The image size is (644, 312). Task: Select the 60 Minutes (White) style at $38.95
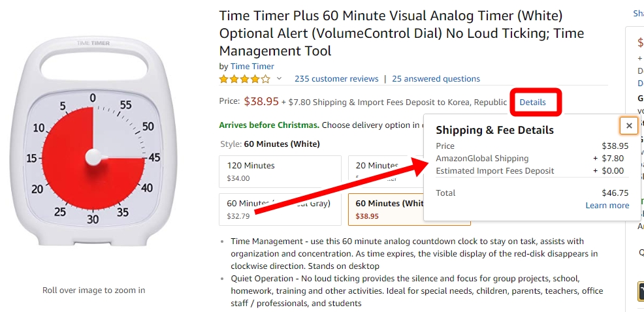(x=386, y=210)
